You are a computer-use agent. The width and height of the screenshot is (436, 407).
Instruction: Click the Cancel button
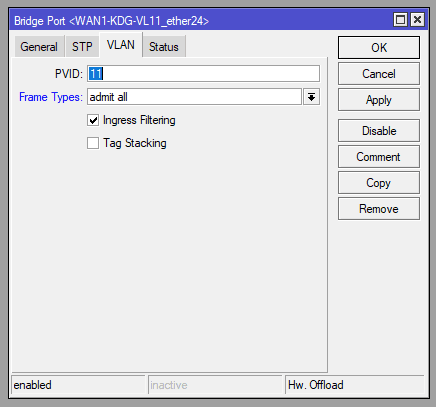pos(379,74)
